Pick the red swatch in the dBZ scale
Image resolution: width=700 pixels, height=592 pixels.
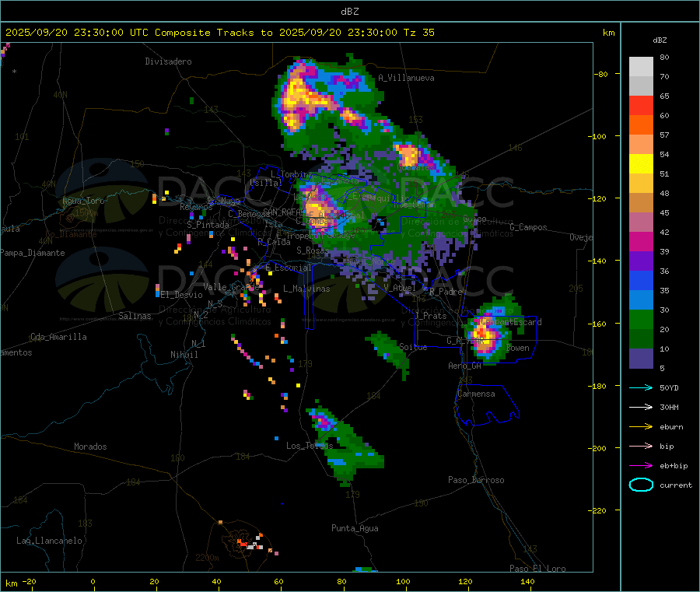(641, 105)
